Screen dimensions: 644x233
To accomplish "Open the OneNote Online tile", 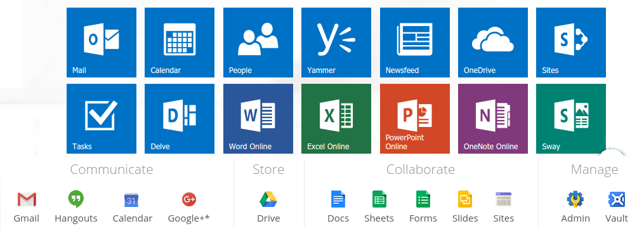I will coord(493,119).
